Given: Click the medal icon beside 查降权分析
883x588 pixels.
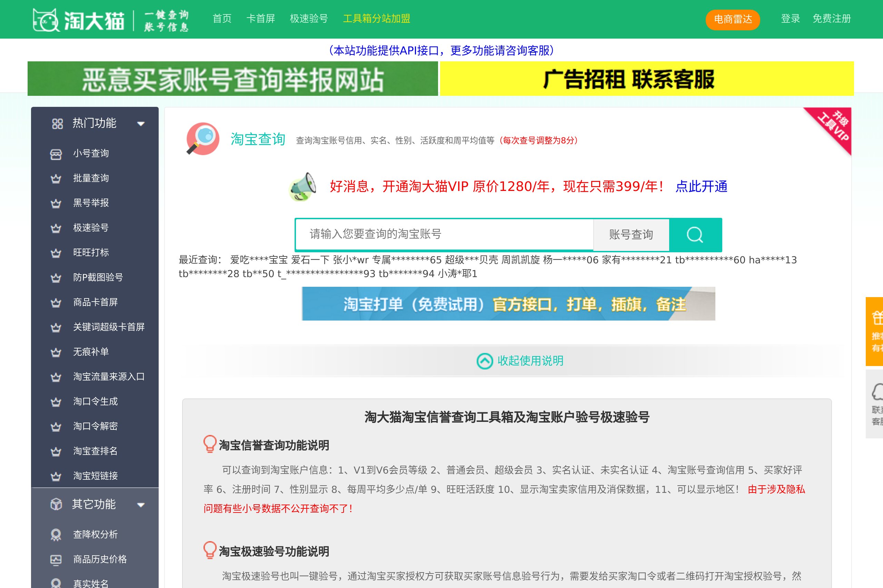Looking at the screenshot, I should [56, 535].
